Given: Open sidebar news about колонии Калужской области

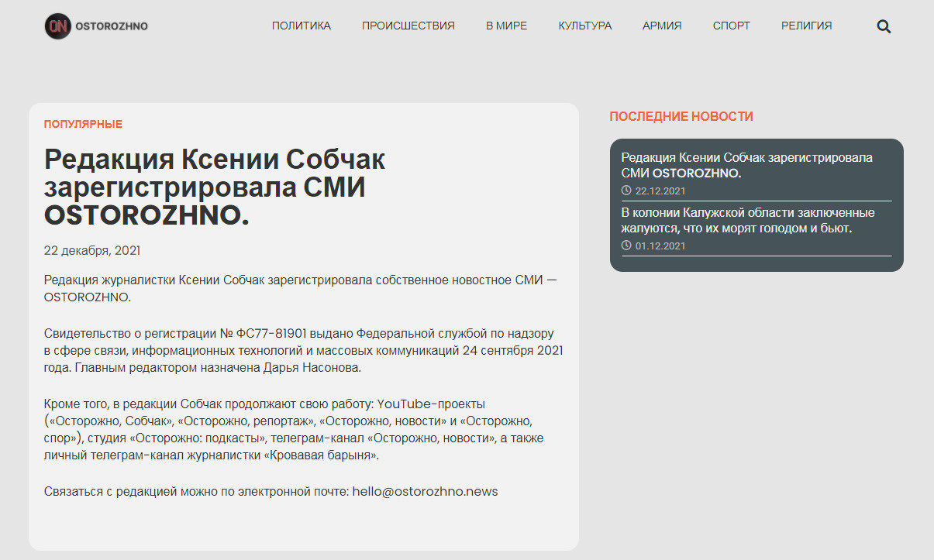Looking at the screenshot, I should 748,220.
